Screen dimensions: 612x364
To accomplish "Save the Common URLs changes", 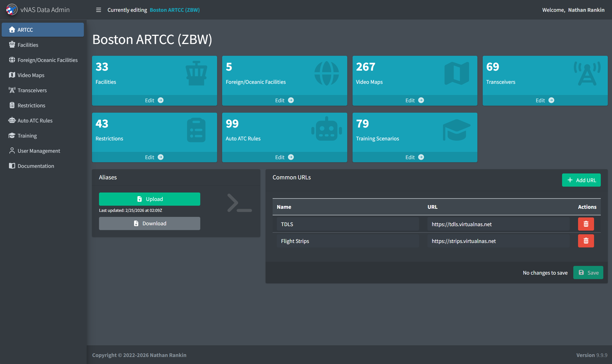I will coord(588,273).
